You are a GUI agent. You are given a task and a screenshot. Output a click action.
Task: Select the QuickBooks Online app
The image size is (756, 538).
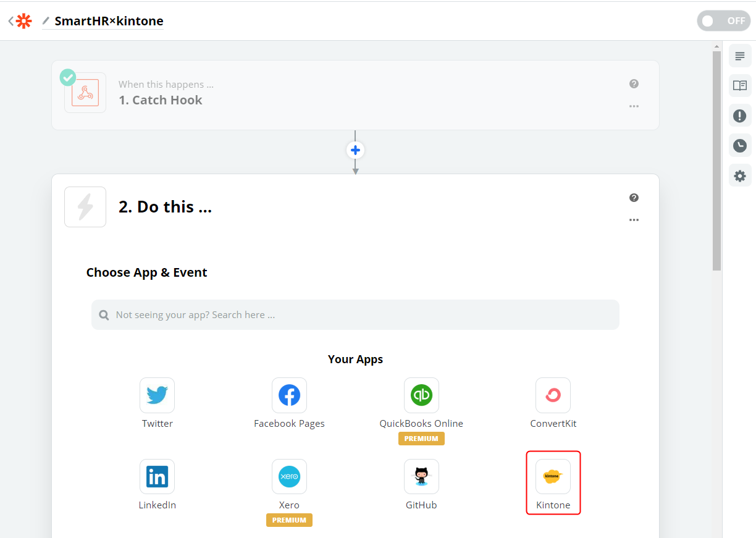click(421, 395)
